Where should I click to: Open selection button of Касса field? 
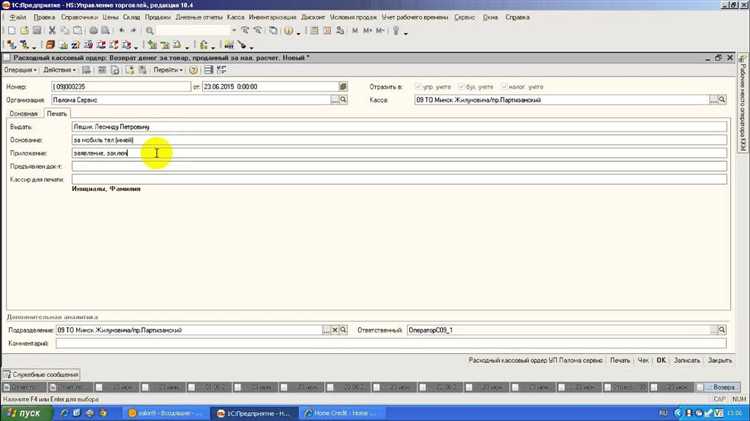coord(713,100)
